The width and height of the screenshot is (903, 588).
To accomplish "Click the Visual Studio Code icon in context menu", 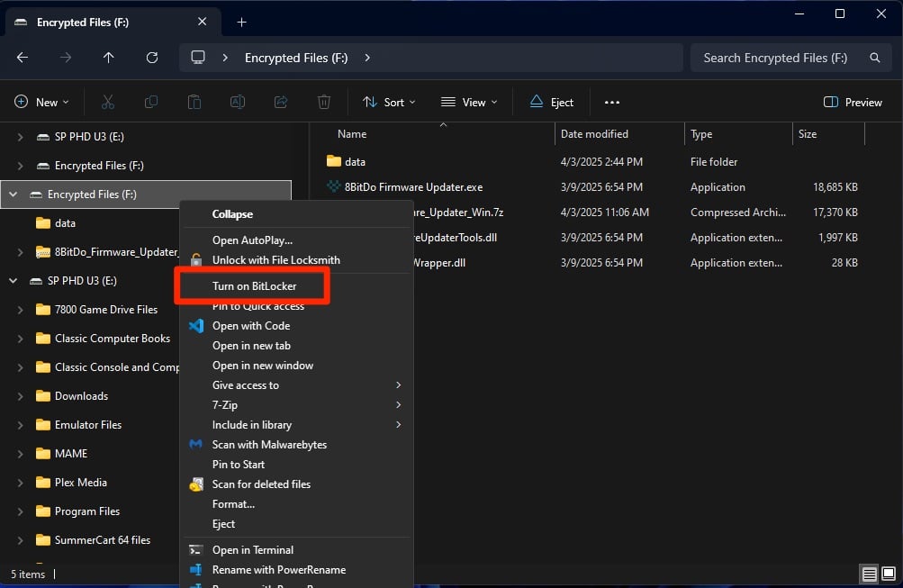I will 196,326.
